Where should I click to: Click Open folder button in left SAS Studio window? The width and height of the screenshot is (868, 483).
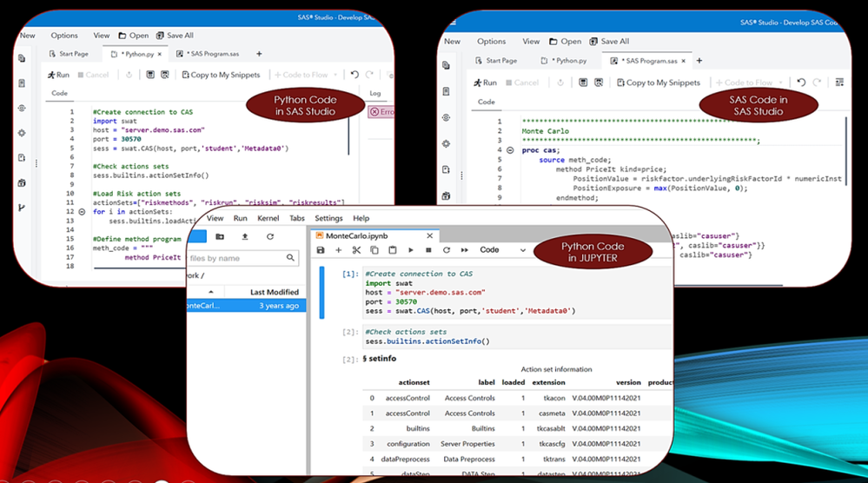click(134, 36)
